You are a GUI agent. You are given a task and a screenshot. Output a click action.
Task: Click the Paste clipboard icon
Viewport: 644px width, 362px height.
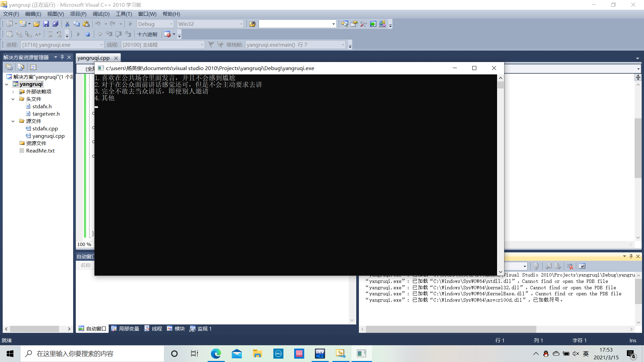[86, 24]
